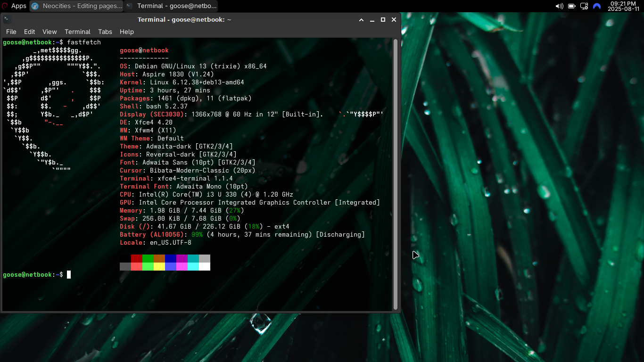This screenshot has width=644, height=362.
Task: Minimize the Terminal window
Action: pyautogui.click(x=372, y=20)
